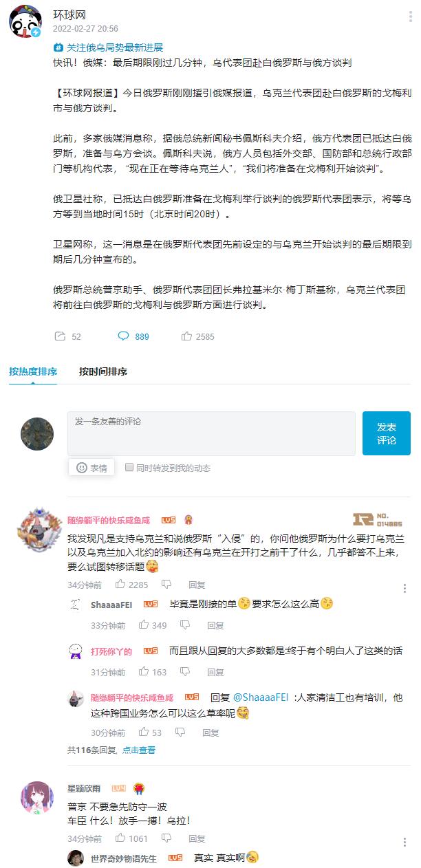Reply to 打死你丫的's comment
The width and height of the screenshot is (421, 868).
[215, 672]
